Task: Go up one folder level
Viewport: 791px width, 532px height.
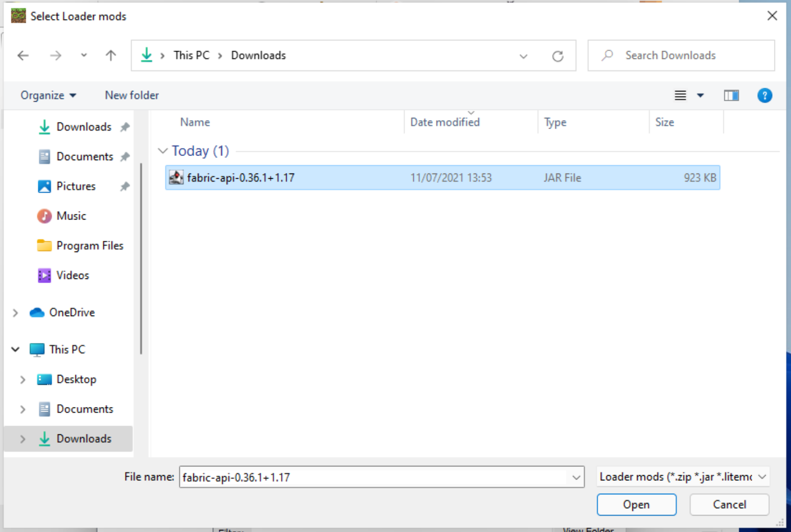Action: click(x=111, y=55)
